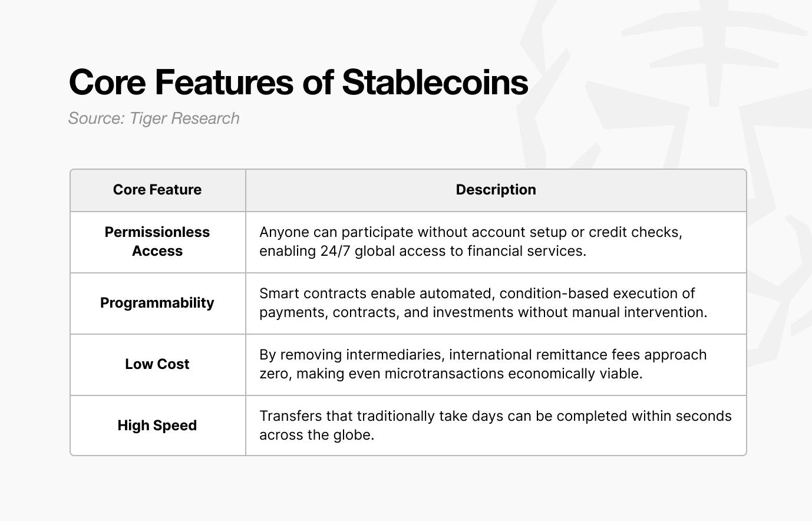Image resolution: width=812 pixels, height=521 pixels.
Task: Click the 'across the globe' text line
Action: pos(317,435)
